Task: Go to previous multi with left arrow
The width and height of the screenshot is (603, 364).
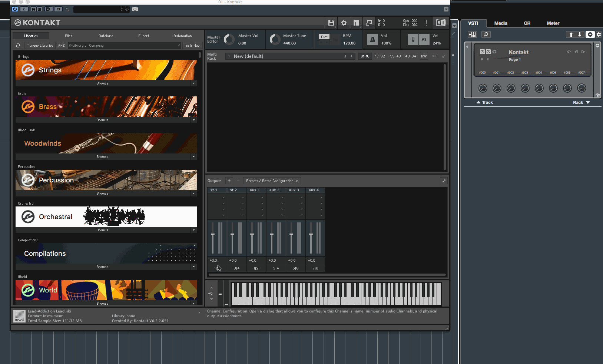Action: (345, 56)
